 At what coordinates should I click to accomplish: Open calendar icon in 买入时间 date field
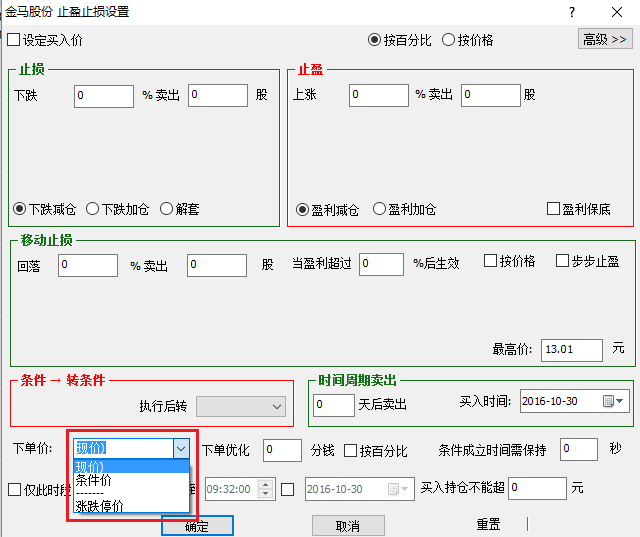[608, 401]
